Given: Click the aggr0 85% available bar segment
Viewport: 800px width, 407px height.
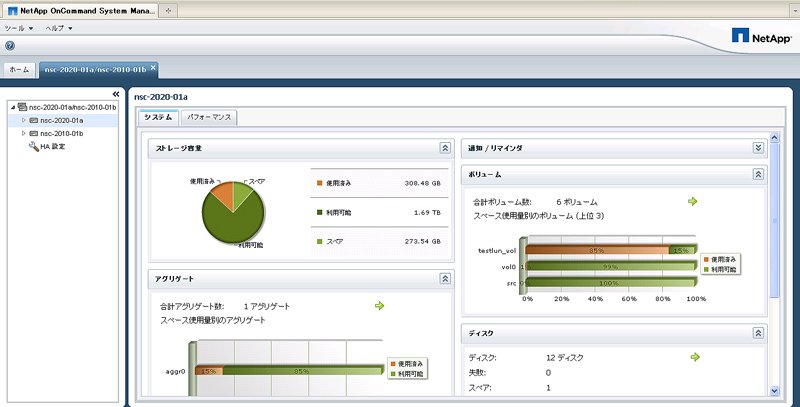Looking at the screenshot, I should point(302,371).
